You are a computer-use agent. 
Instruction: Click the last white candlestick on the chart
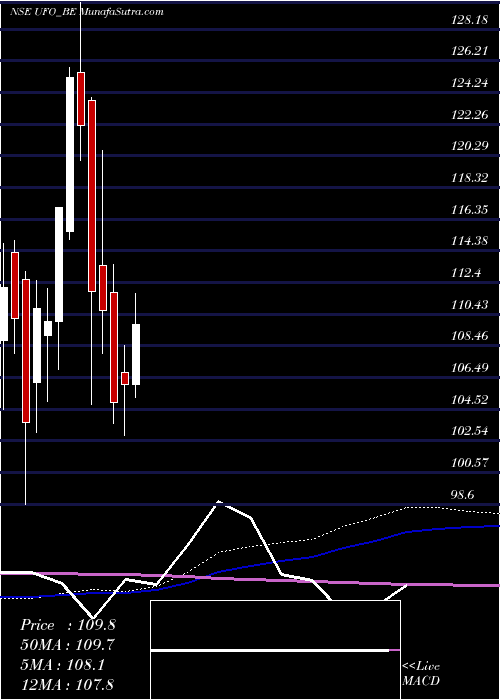point(136,354)
